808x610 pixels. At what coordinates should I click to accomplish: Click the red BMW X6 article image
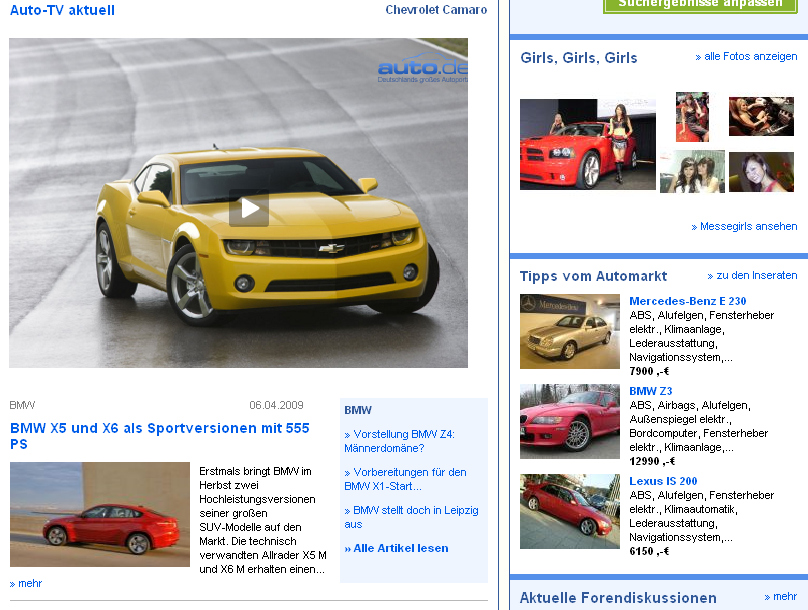[100, 514]
